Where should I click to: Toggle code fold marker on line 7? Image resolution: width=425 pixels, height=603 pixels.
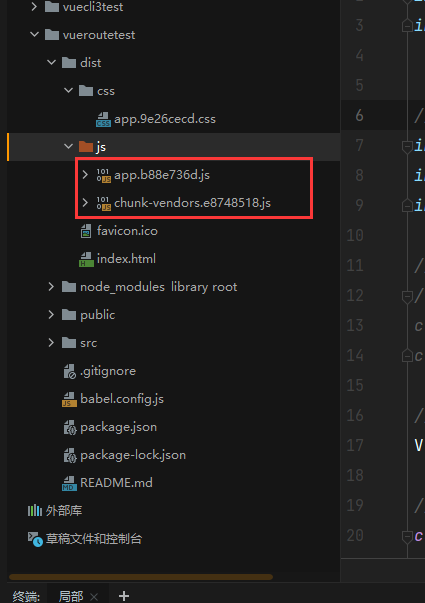click(x=407, y=146)
